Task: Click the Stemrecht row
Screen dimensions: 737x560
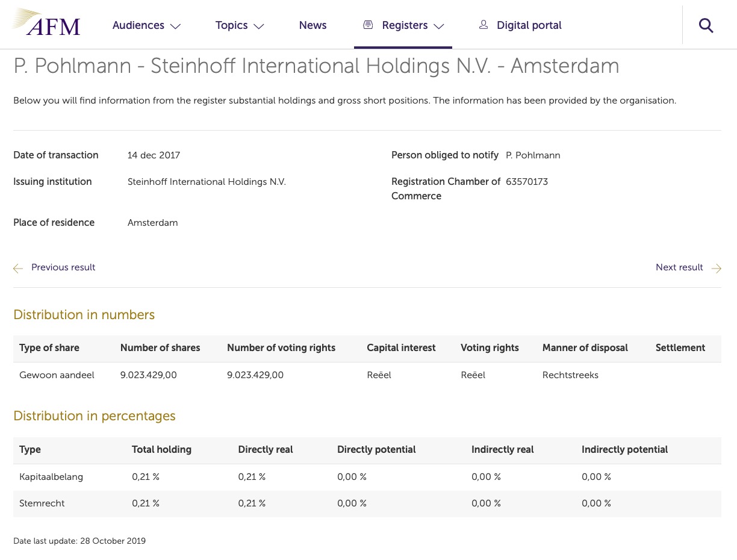Action: point(42,503)
